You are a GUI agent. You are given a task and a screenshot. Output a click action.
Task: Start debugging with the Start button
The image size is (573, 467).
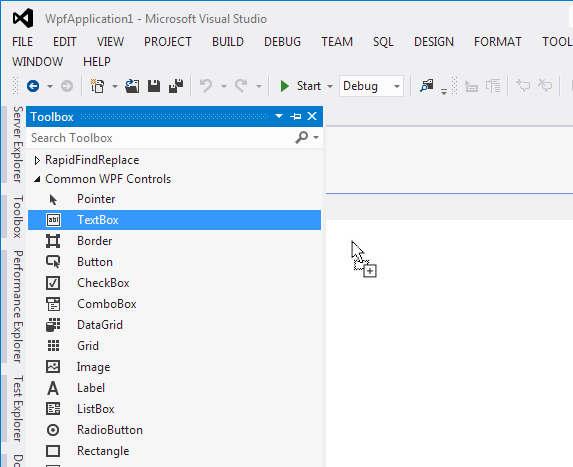(300, 86)
